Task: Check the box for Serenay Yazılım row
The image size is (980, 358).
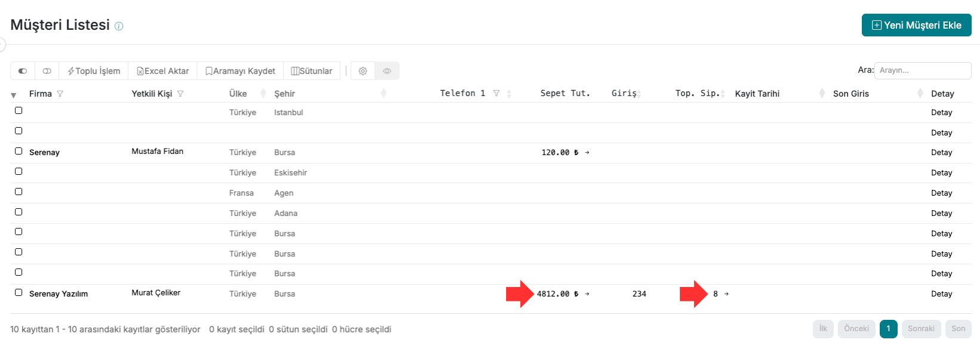Action: tap(19, 292)
